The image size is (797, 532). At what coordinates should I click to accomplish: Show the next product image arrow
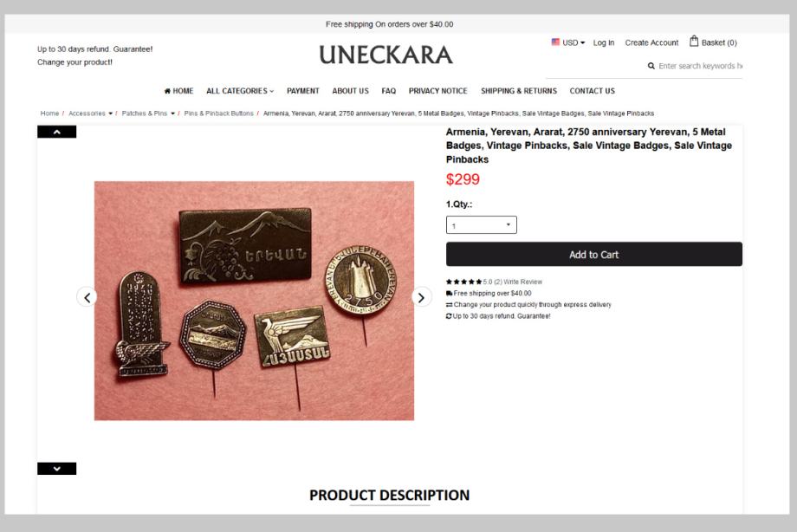(x=421, y=297)
